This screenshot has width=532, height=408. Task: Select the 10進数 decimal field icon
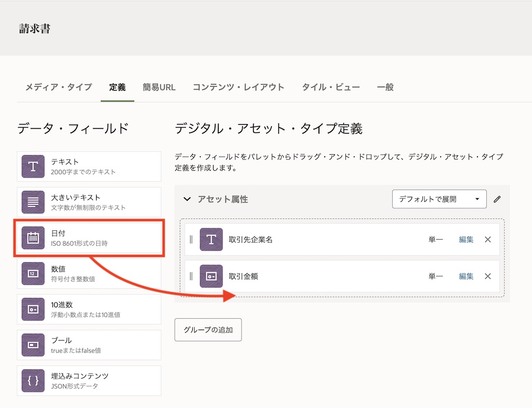33,309
